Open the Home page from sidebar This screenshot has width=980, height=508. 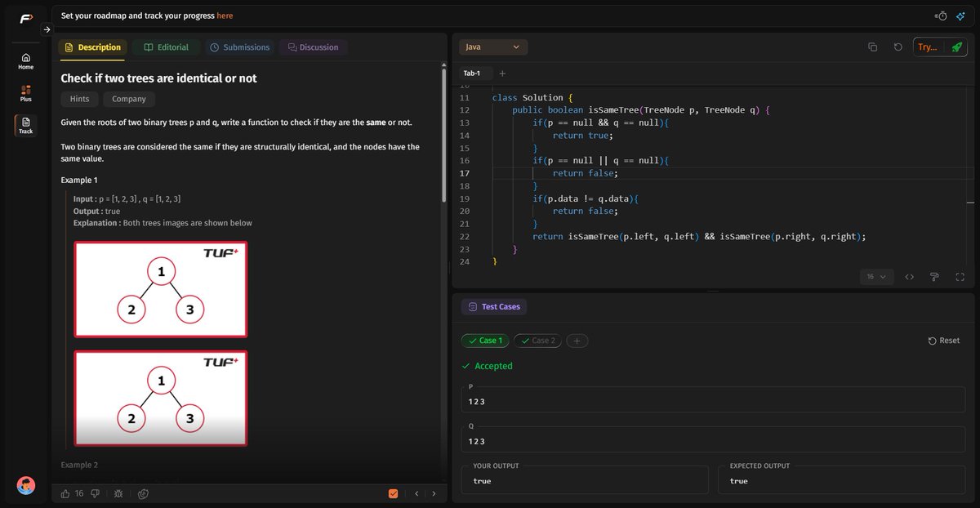[x=26, y=61]
